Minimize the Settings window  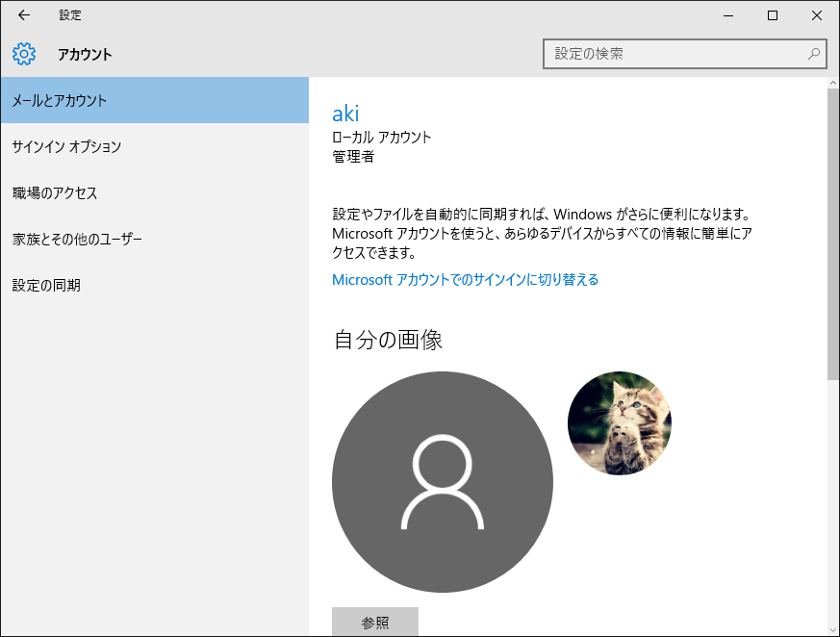(727, 15)
